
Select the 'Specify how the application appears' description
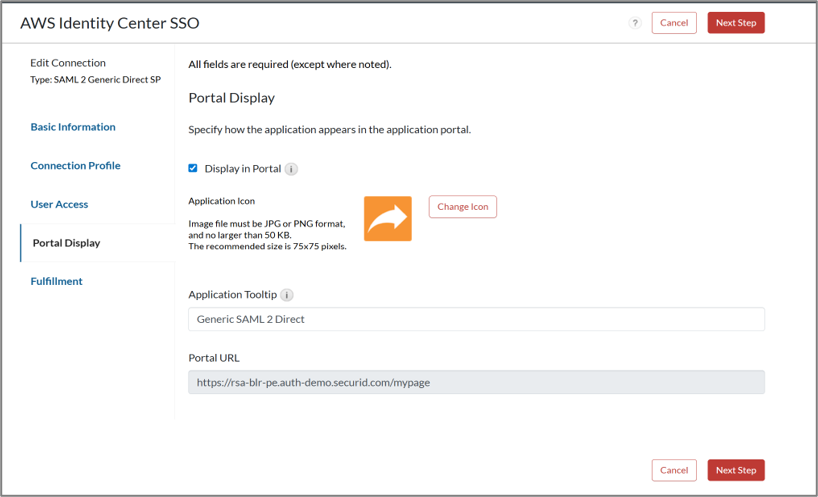tap(330, 129)
